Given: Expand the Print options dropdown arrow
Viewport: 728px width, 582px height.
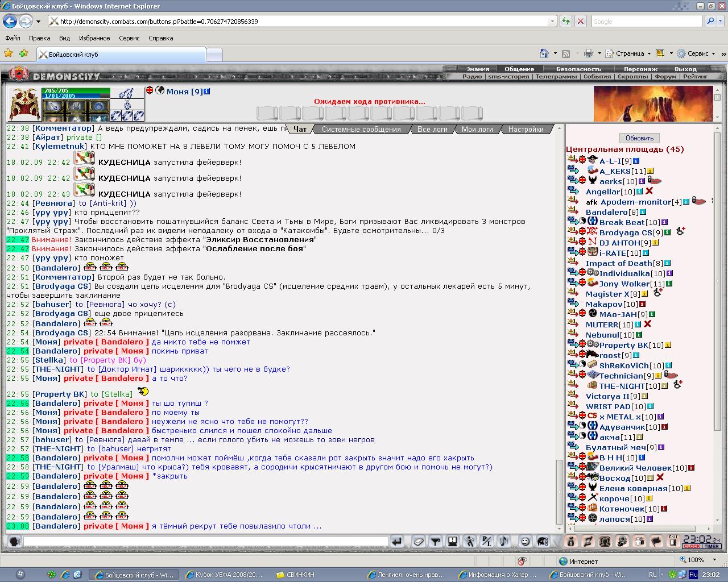Looking at the screenshot, I should [599, 53].
